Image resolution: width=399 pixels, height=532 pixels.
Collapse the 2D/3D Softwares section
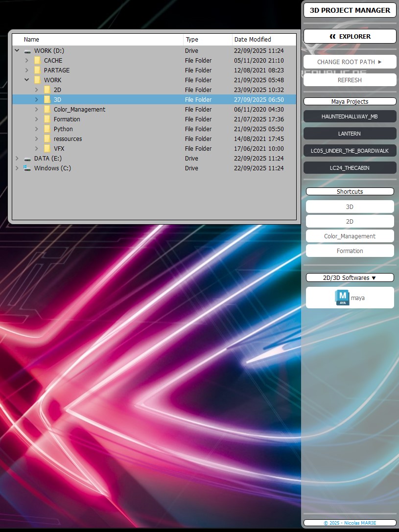[x=350, y=278]
